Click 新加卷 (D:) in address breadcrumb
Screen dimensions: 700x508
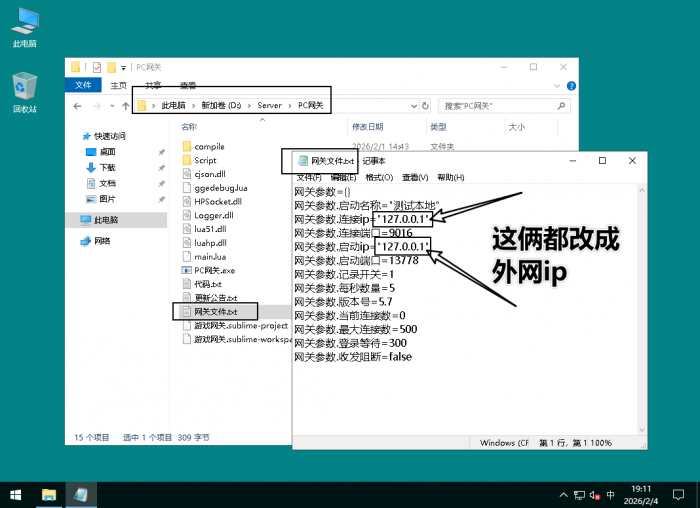tap(221, 105)
